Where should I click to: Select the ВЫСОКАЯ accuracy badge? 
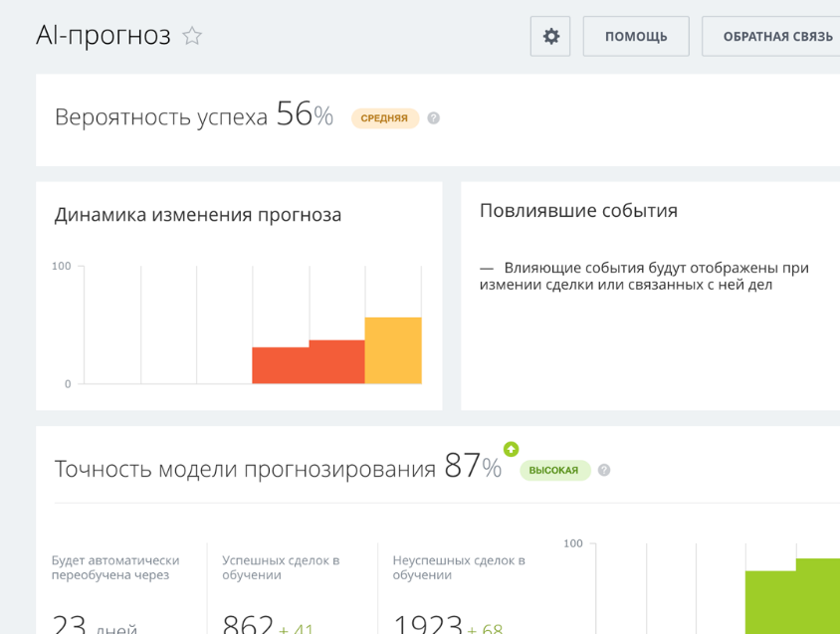coord(556,470)
